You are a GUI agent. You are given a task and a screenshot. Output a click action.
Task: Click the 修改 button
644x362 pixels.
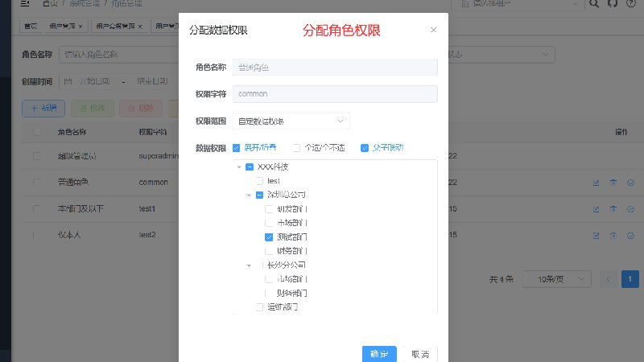coord(93,109)
